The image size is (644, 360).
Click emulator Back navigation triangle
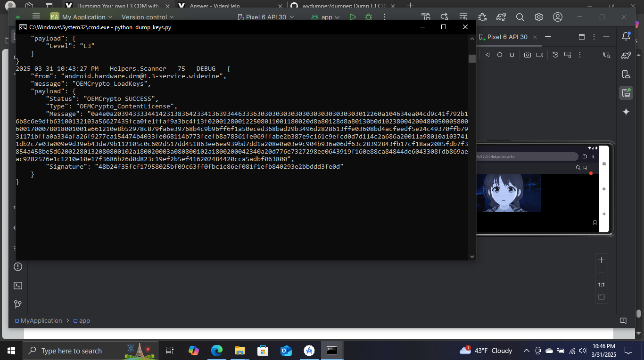(487, 55)
